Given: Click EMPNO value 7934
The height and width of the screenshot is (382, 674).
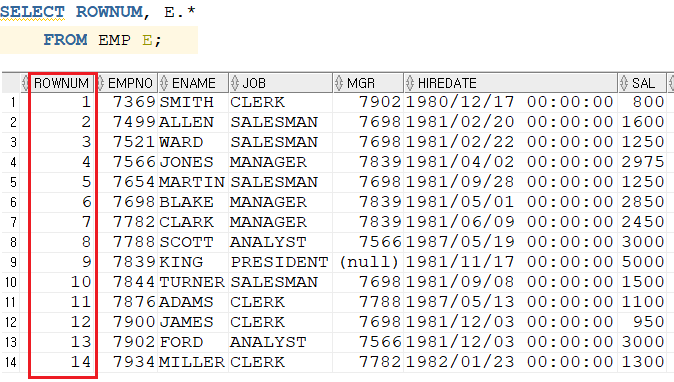Looking at the screenshot, I should pyautogui.click(x=128, y=362).
